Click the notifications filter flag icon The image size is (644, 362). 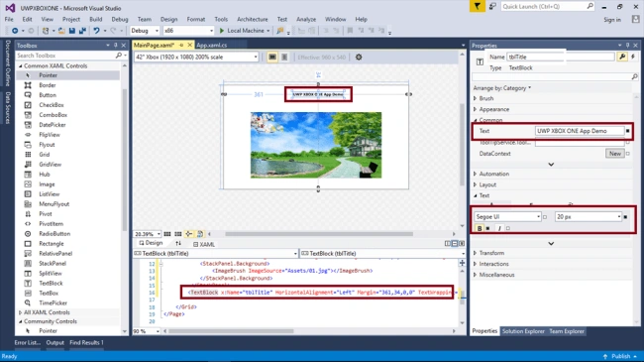(477, 7)
